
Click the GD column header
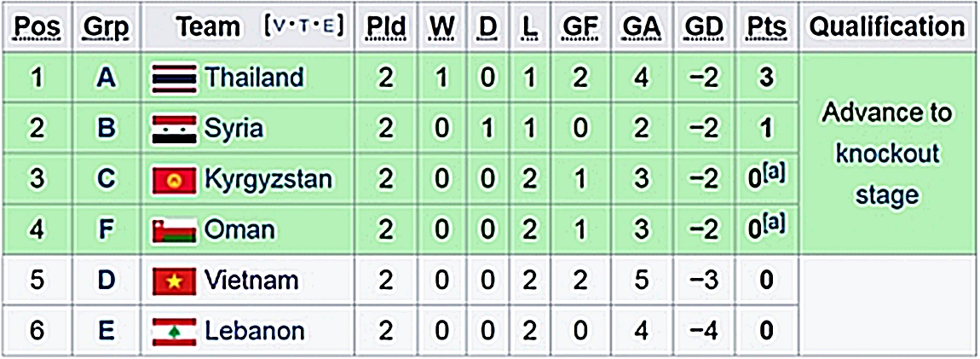(x=703, y=27)
